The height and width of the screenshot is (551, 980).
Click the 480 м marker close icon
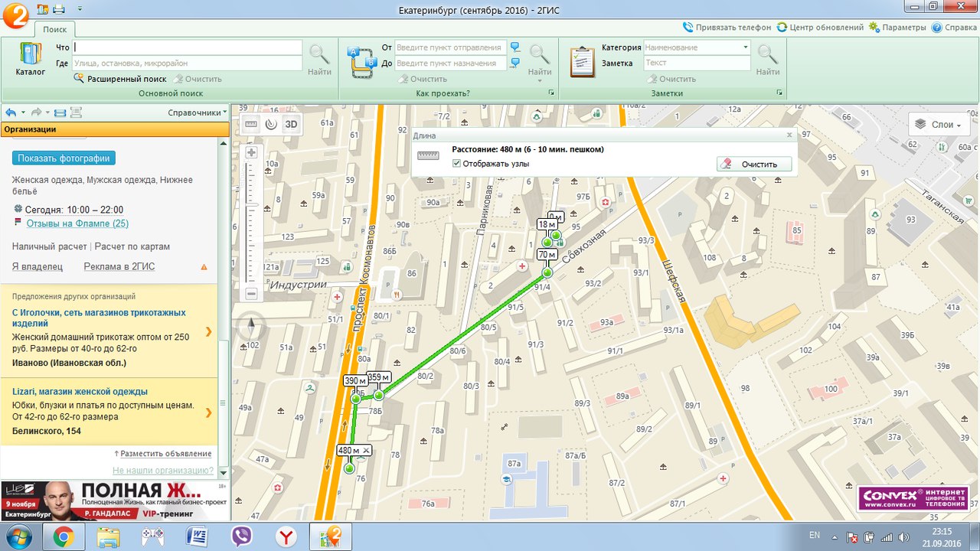pyautogui.click(x=366, y=451)
